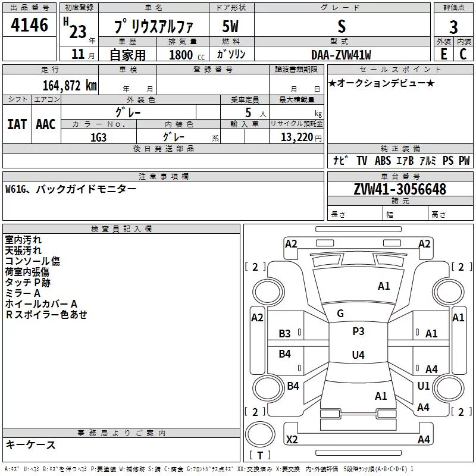Select the リサイクル預託金 label
This screenshot has width=476, height=476.
tap(296, 124)
